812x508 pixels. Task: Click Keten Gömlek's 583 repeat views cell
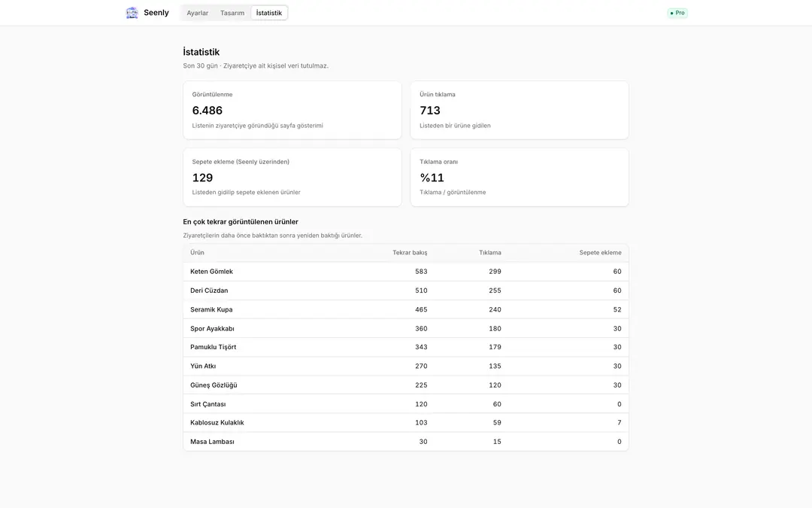421,272
